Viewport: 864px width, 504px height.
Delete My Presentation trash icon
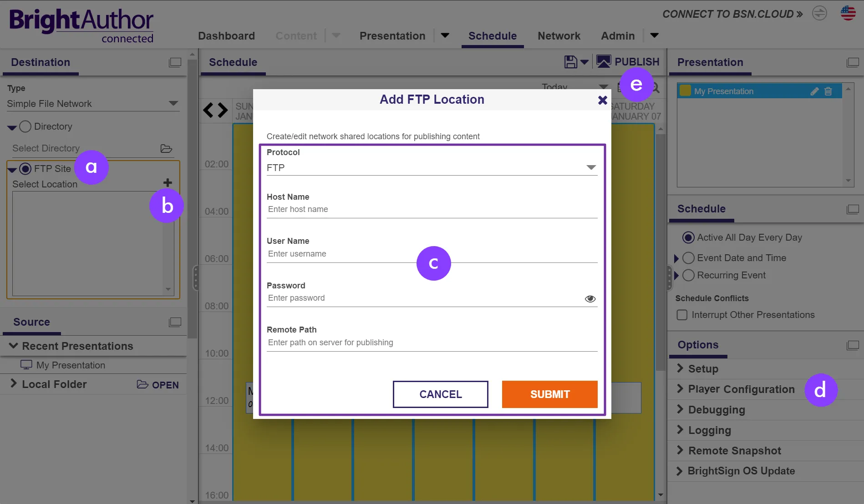tap(828, 91)
